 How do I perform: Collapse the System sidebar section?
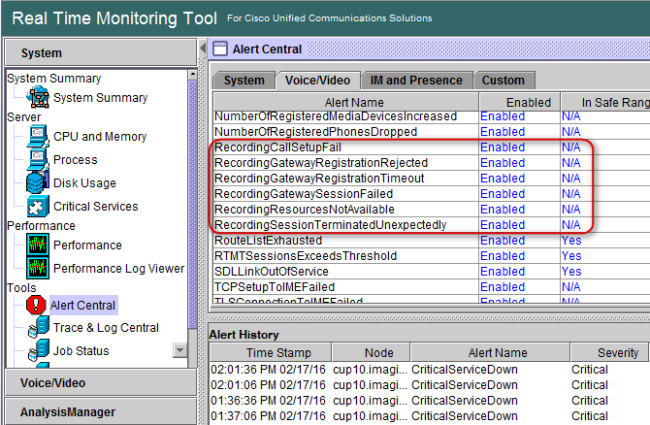(x=97, y=53)
